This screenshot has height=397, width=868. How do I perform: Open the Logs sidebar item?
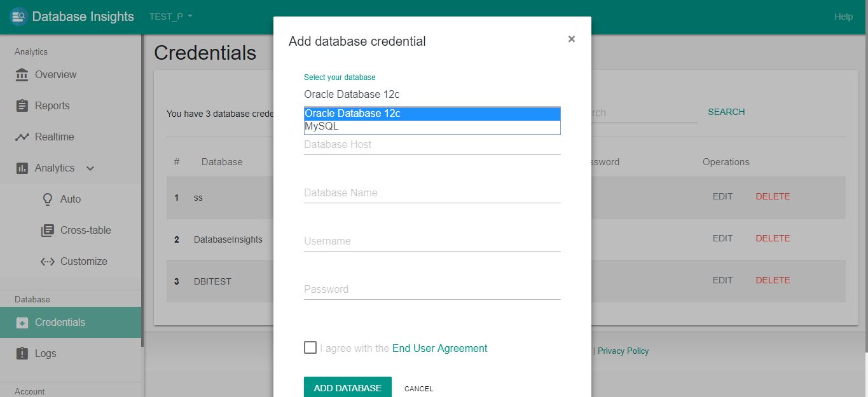pos(70,354)
